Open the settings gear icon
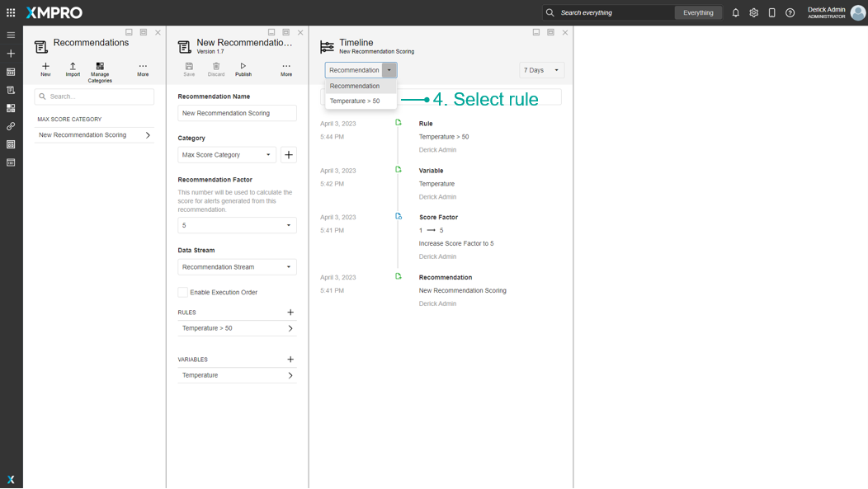Screen dimensions: 868x489 point(753,13)
